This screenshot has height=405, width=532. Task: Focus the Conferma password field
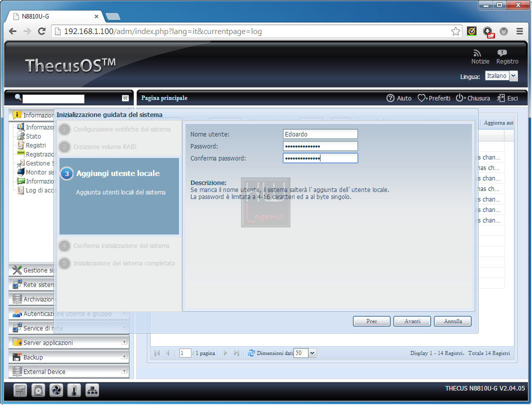click(x=320, y=158)
